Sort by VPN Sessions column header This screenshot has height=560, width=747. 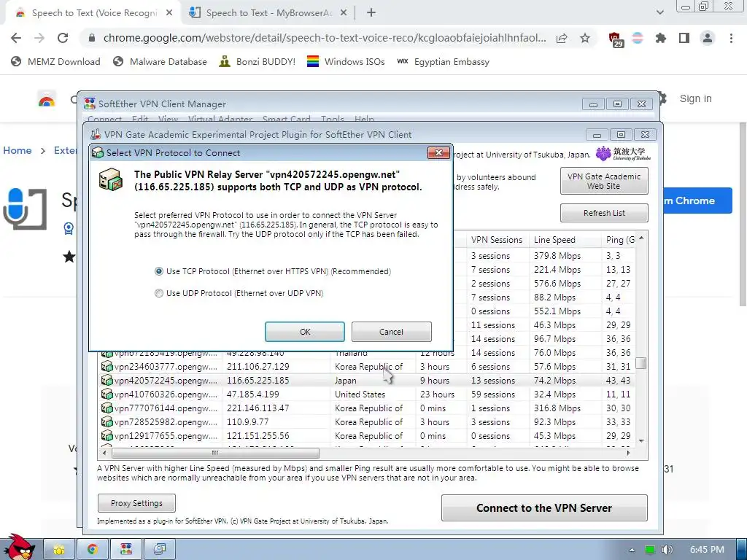tap(497, 240)
